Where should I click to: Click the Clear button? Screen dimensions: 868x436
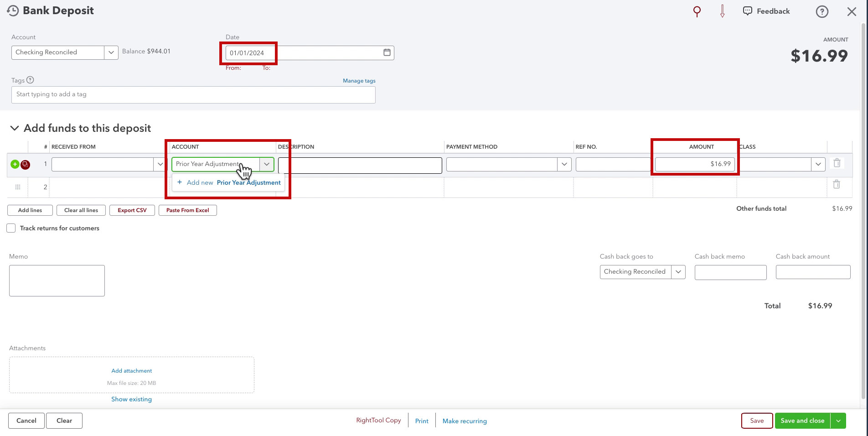pos(64,420)
